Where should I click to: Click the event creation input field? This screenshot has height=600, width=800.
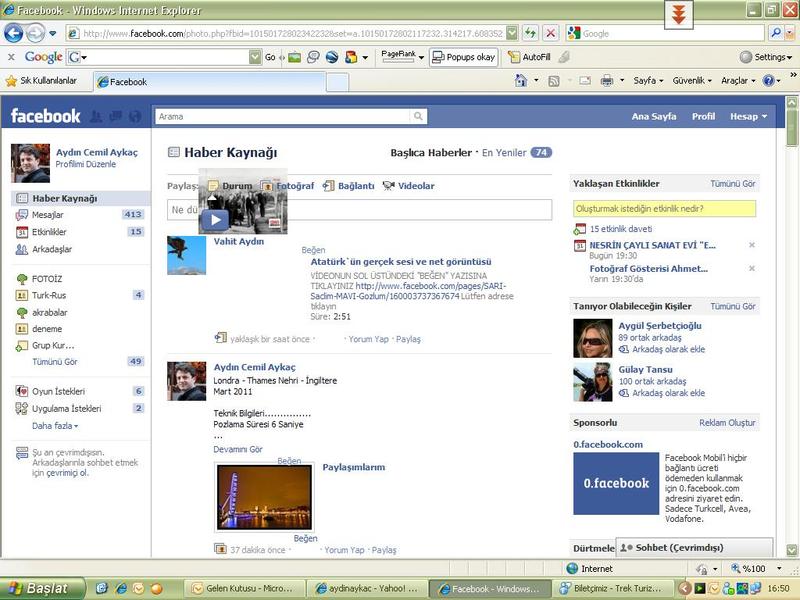664,209
